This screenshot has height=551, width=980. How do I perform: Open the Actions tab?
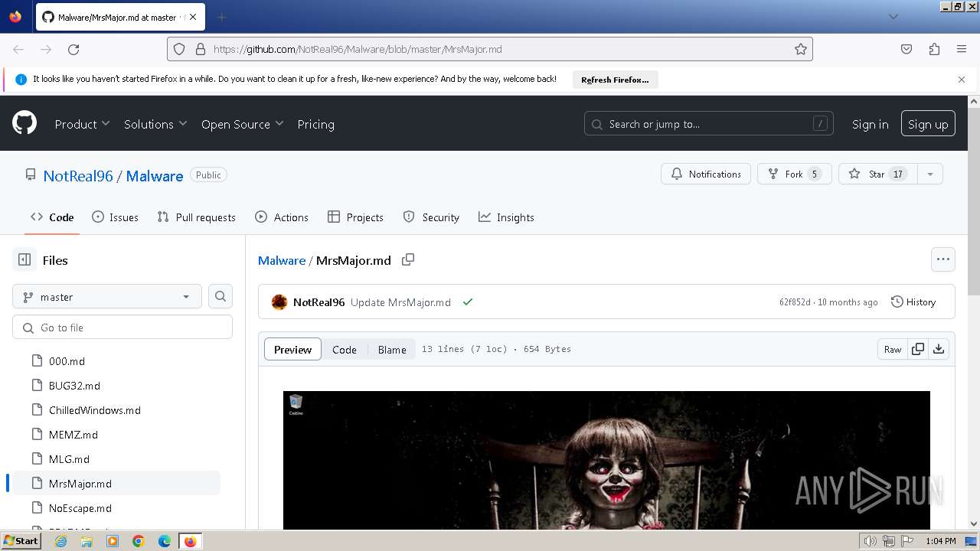pos(282,217)
